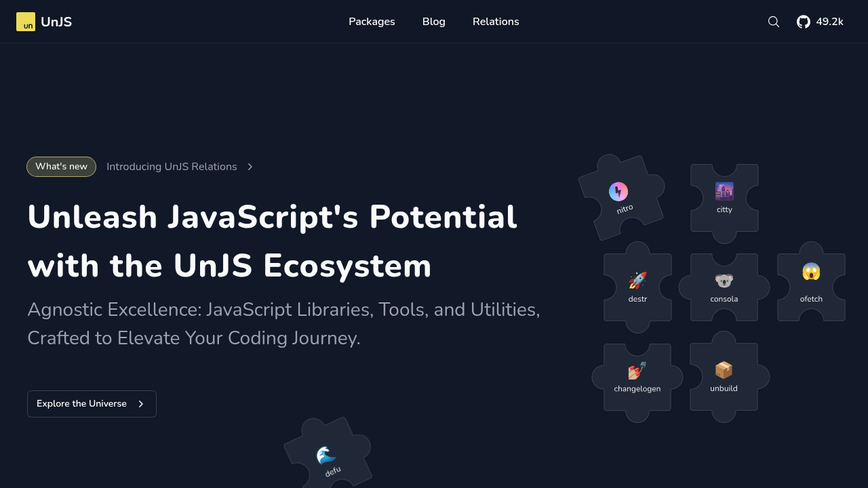Choose the ofetch puzzle piece
This screenshot has height=488, width=868.
(811, 282)
